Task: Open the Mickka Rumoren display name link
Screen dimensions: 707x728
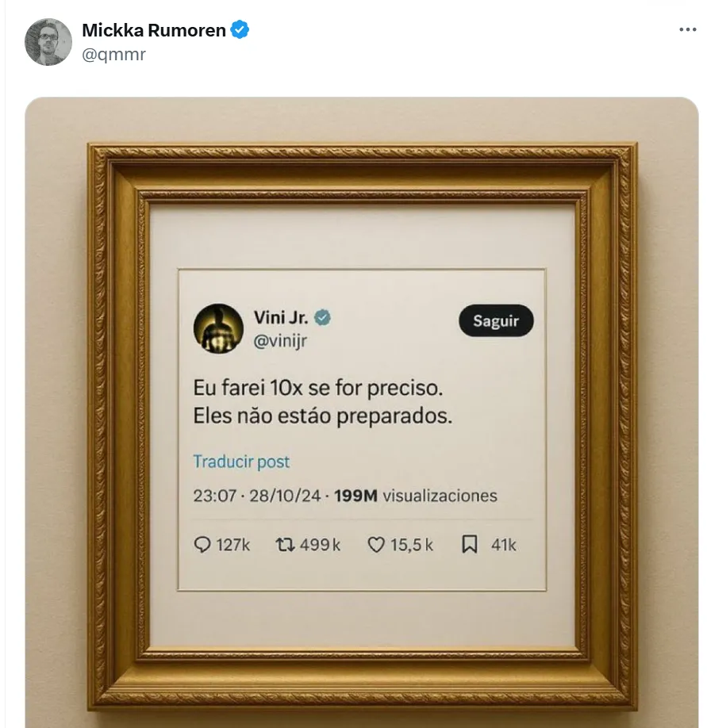Action: click(154, 31)
